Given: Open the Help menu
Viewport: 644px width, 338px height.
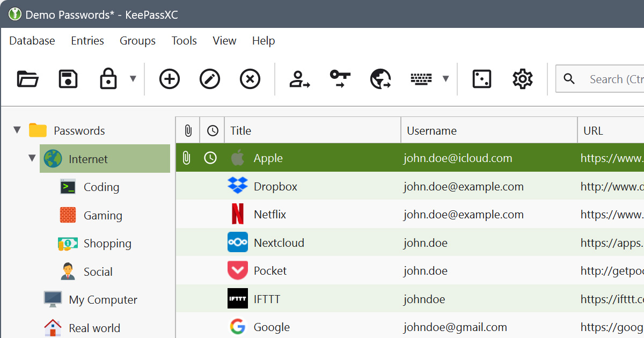Looking at the screenshot, I should tap(264, 41).
